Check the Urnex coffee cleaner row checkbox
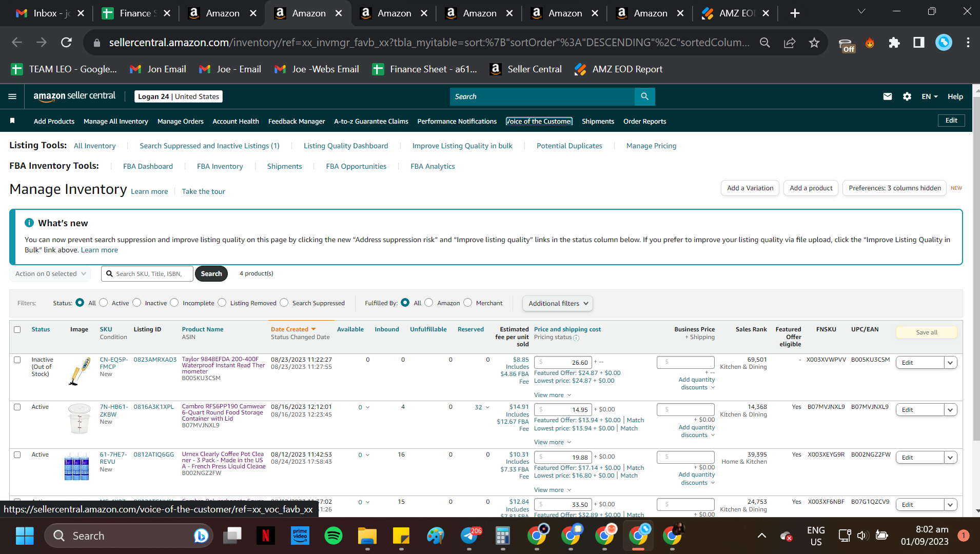 point(17,455)
